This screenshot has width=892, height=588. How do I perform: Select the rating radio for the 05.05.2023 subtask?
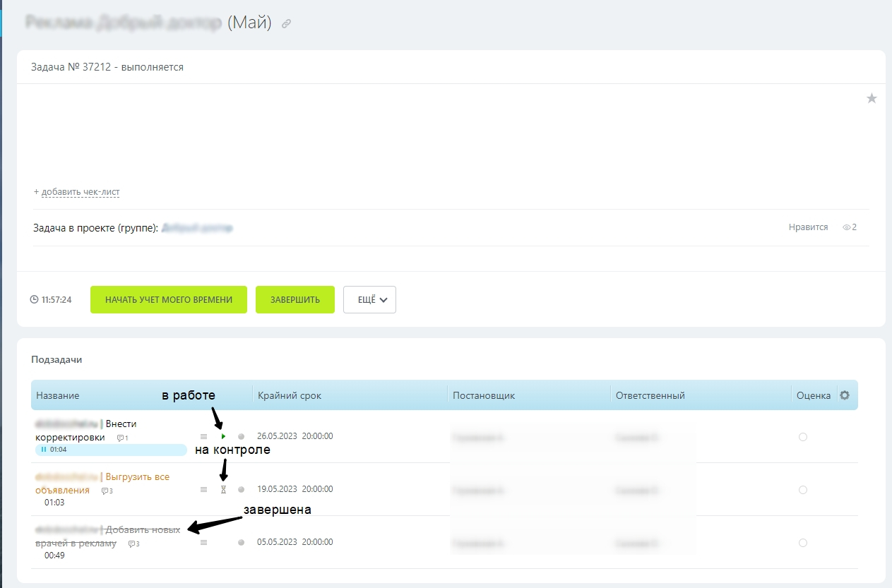802,543
